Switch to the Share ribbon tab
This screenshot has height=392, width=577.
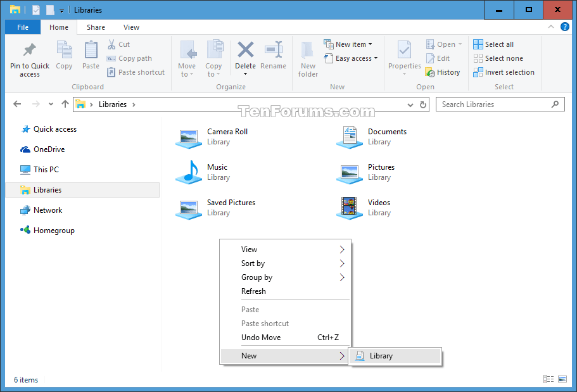(x=95, y=27)
